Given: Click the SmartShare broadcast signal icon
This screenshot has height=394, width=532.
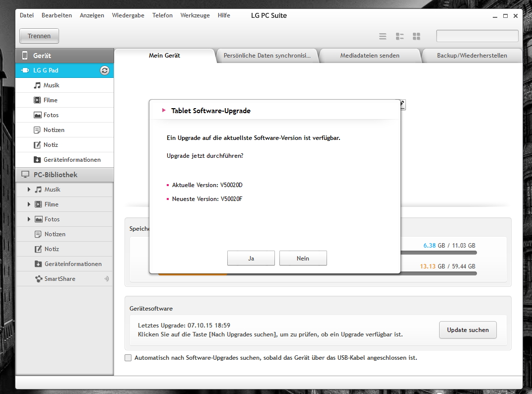Looking at the screenshot, I should tap(107, 279).
